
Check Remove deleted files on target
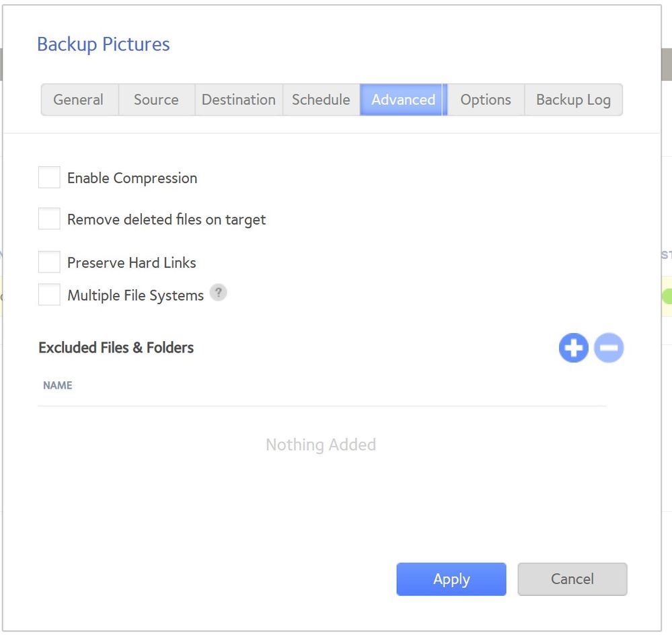pyautogui.click(x=49, y=219)
